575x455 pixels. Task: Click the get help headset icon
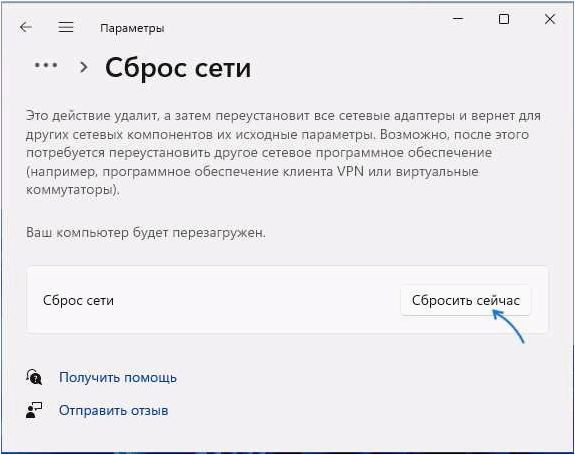coord(34,377)
